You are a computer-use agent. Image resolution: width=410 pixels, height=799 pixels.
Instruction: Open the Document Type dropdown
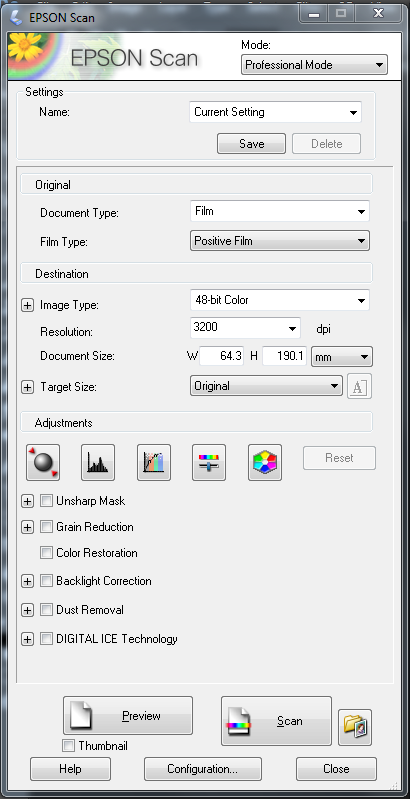pyautogui.click(x=280, y=211)
